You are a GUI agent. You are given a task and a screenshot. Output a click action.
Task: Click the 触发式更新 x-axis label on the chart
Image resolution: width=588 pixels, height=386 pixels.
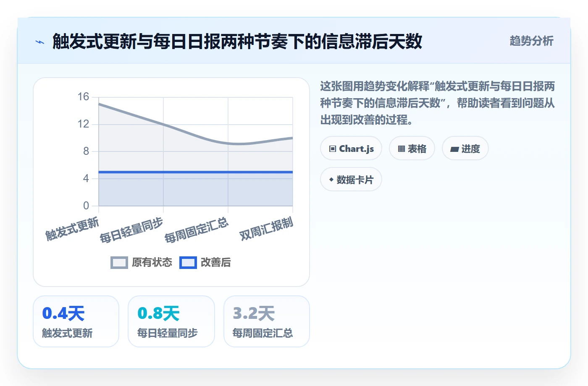72,229
